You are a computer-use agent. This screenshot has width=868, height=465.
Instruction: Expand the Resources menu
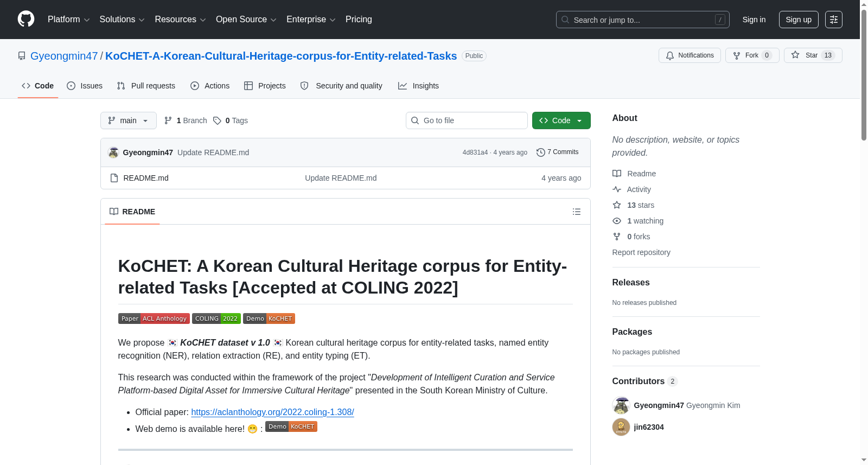180,20
